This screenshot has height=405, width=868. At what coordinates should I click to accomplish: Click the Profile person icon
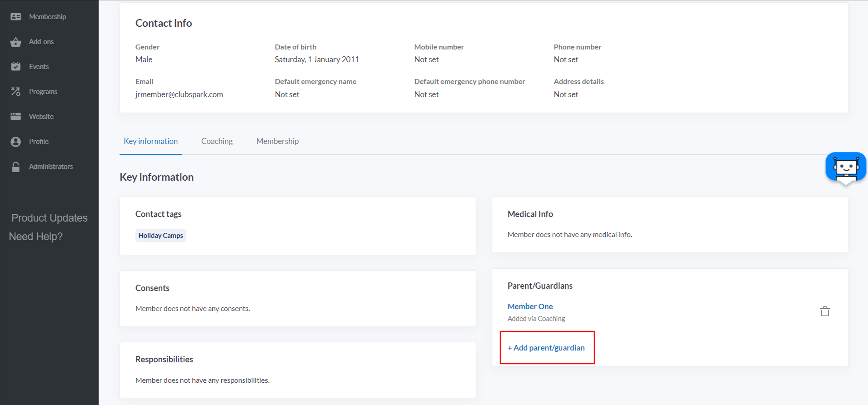16,142
